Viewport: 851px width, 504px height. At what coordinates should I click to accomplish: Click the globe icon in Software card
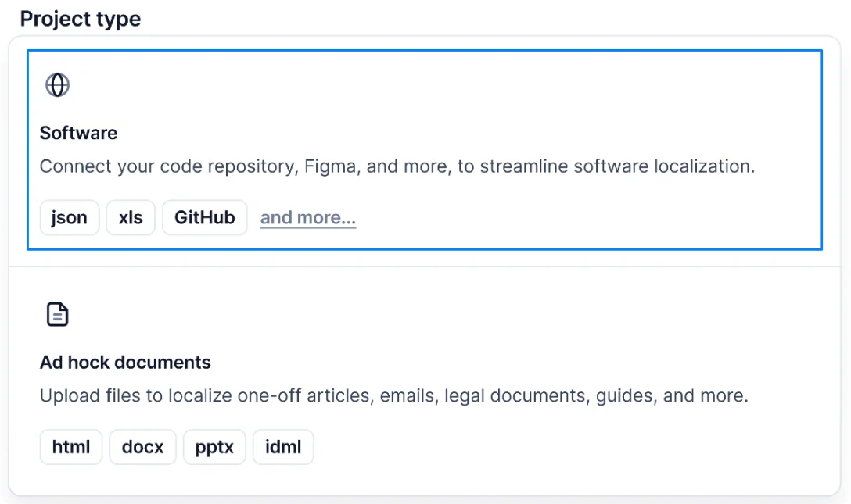(58, 84)
